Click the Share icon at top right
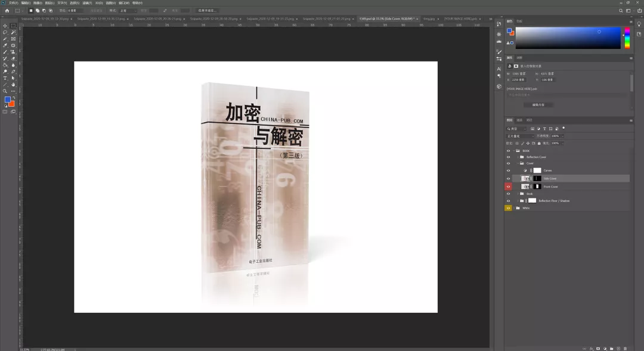Screen dimensions: 644x351 point(639,11)
